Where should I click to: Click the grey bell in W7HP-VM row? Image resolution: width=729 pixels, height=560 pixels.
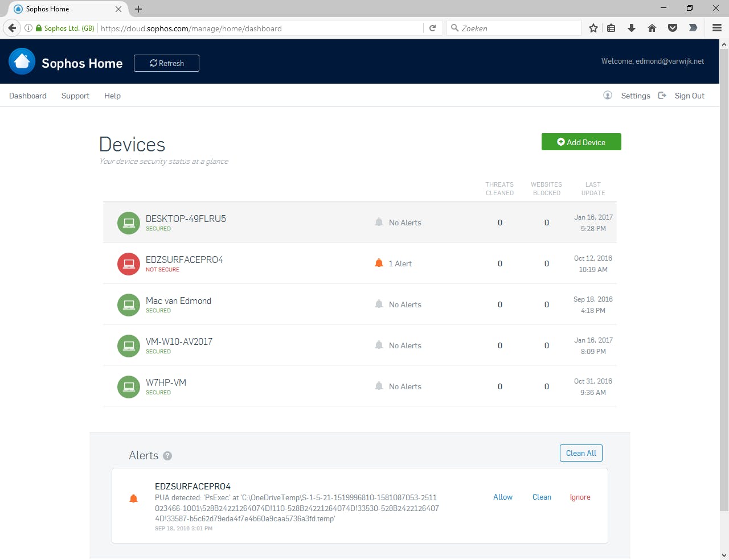[379, 386]
